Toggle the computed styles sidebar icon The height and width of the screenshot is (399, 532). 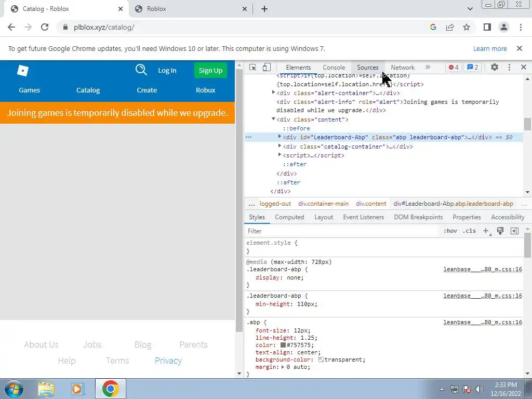[x=514, y=231]
